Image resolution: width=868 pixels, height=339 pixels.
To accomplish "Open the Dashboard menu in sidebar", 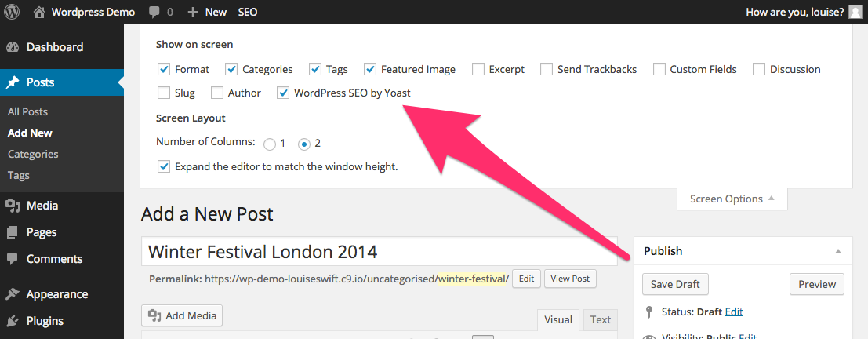I will [x=54, y=47].
